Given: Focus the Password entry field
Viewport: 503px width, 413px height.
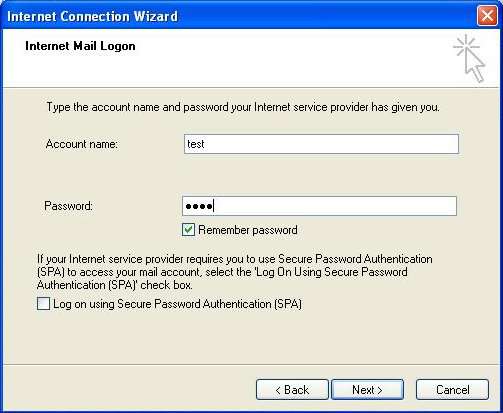Looking at the screenshot, I should click(x=319, y=206).
